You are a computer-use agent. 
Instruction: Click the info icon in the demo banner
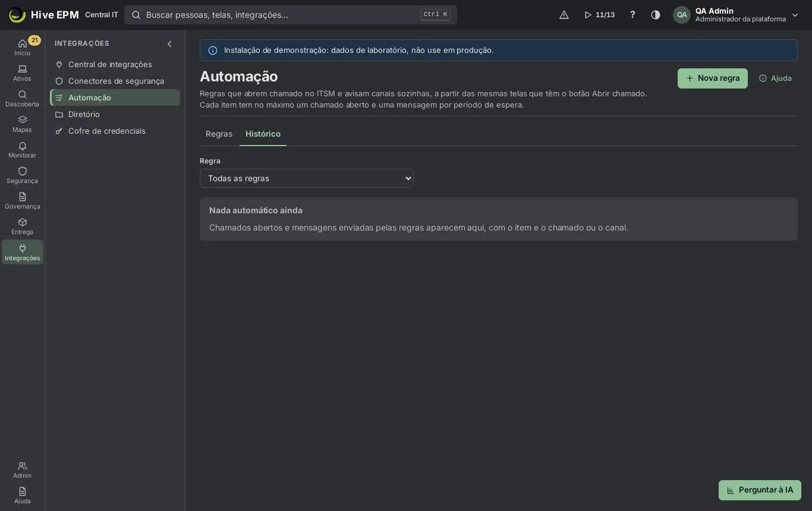click(213, 51)
